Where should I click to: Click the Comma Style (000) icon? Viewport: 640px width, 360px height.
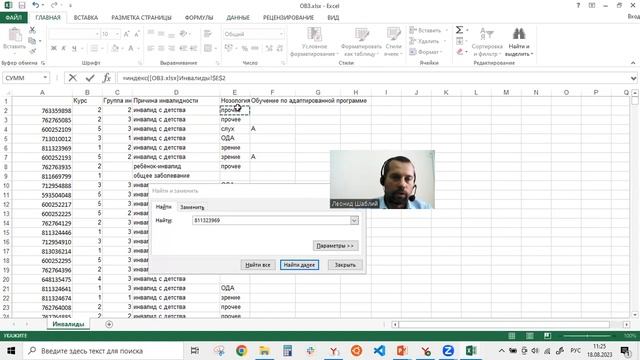click(x=255, y=48)
